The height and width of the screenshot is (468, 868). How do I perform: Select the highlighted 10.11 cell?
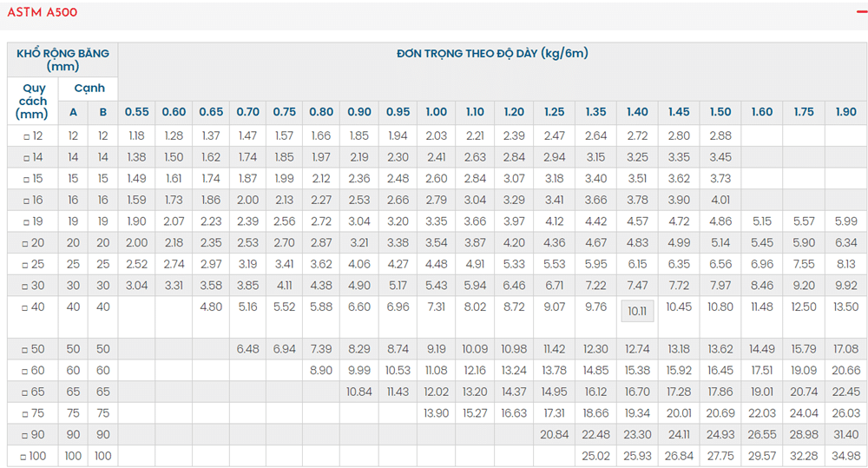[637, 311]
